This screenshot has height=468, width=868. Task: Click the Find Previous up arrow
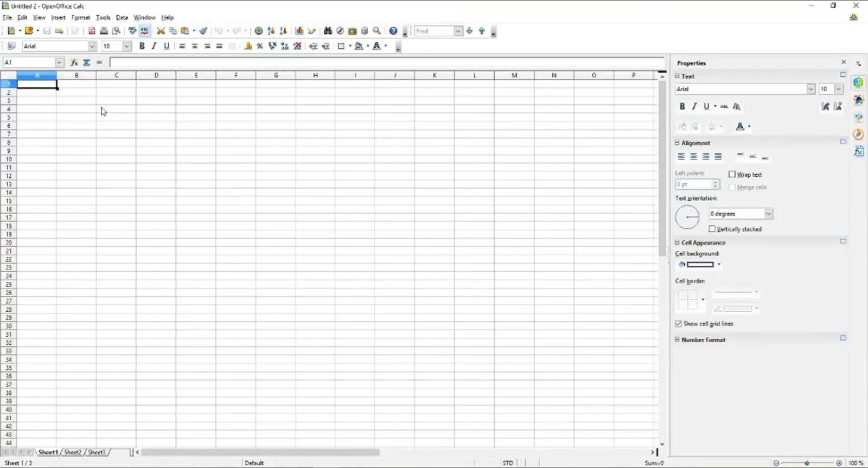point(482,31)
